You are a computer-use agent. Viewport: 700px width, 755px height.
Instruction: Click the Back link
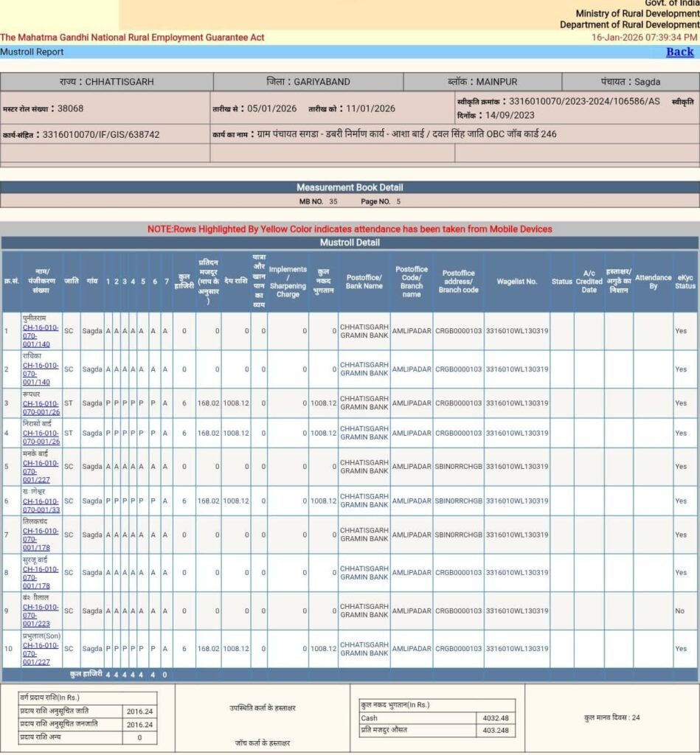679,52
